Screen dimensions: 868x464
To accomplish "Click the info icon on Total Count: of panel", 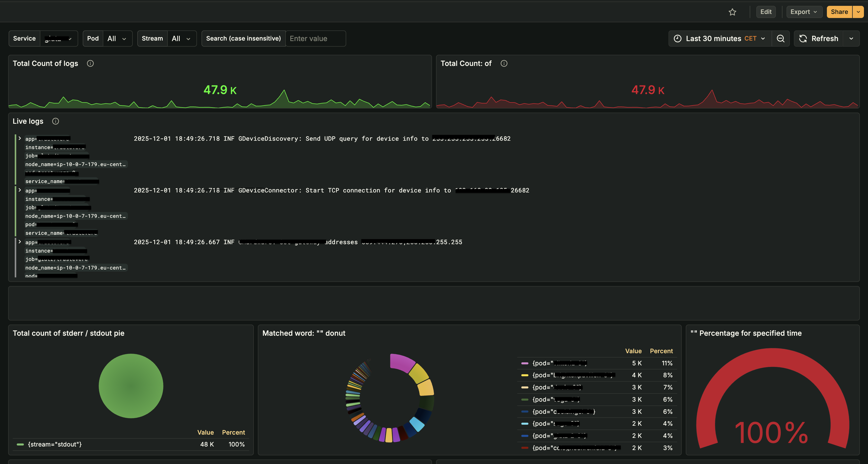I will pyautogui.click(x=504, y=63).
